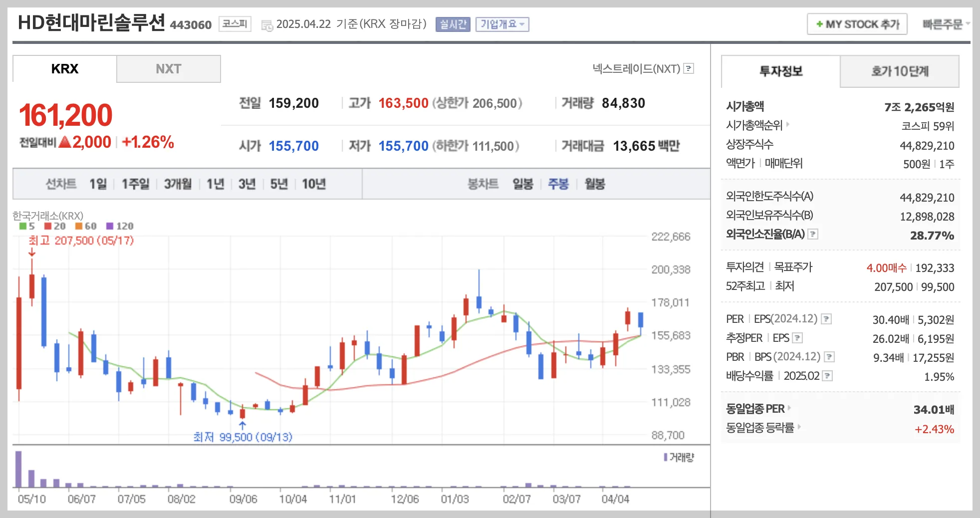Click 배당수익률 value 1.95%

[939, 377]
